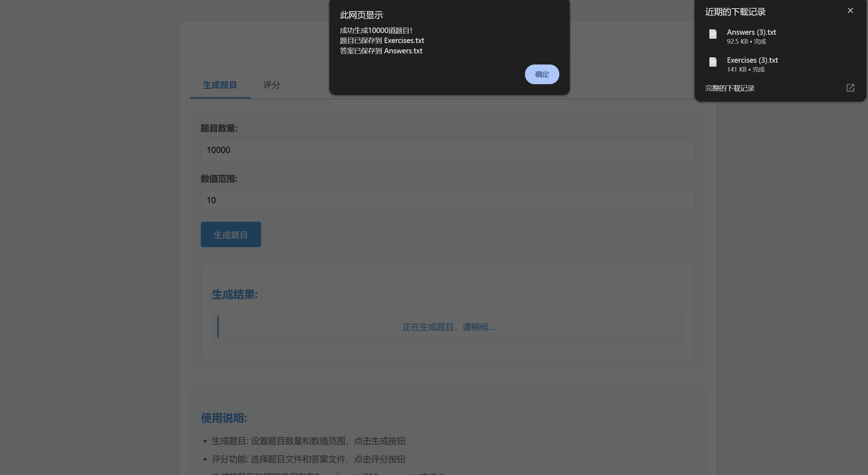The height and width of the screenshot is (475, 868).
Task: Select the value 10000 in quantity field
Action: click(x=218, y=150)
